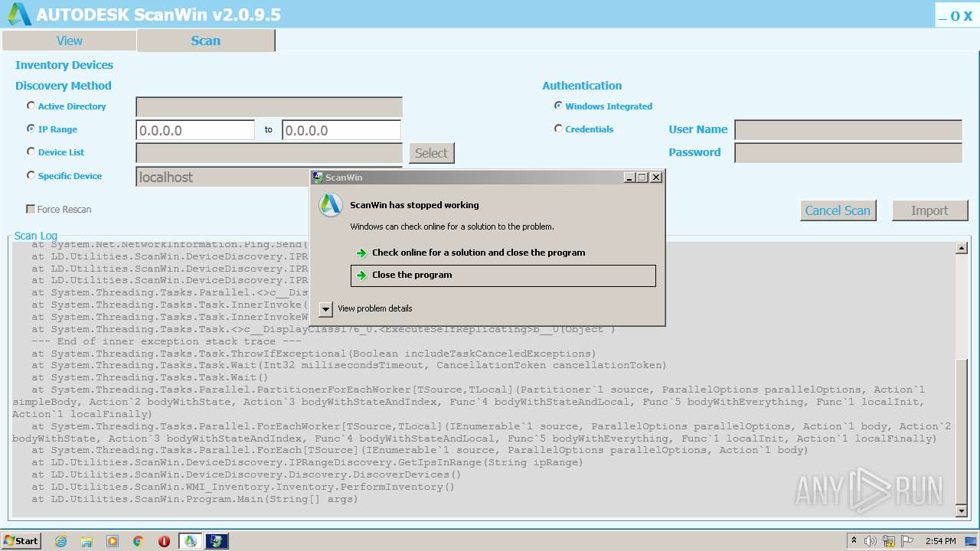Click green arrow beside Check online option
The width and height of the screenshot is (980, 551).
(x=361, y=253)
